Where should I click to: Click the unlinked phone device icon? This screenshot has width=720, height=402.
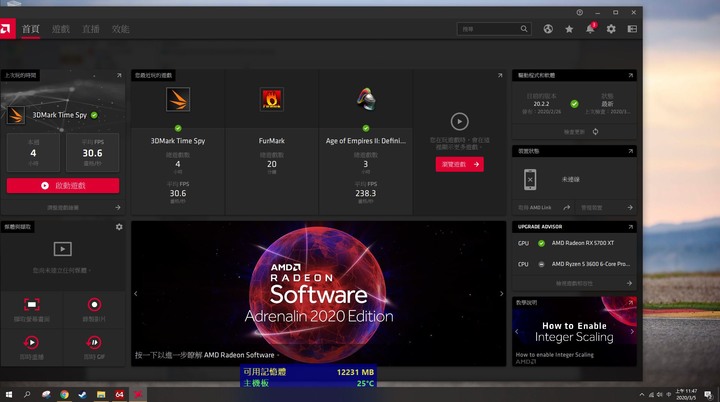click(530, 179)
